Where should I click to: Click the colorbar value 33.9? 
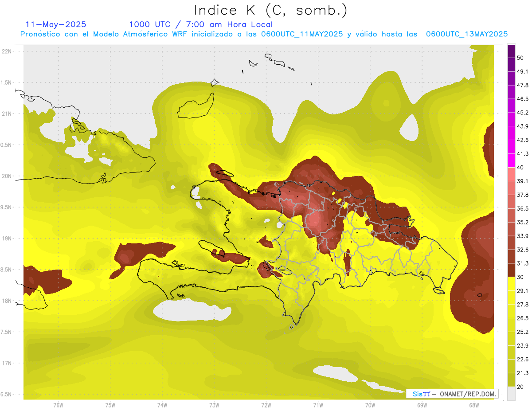[523, 236]
